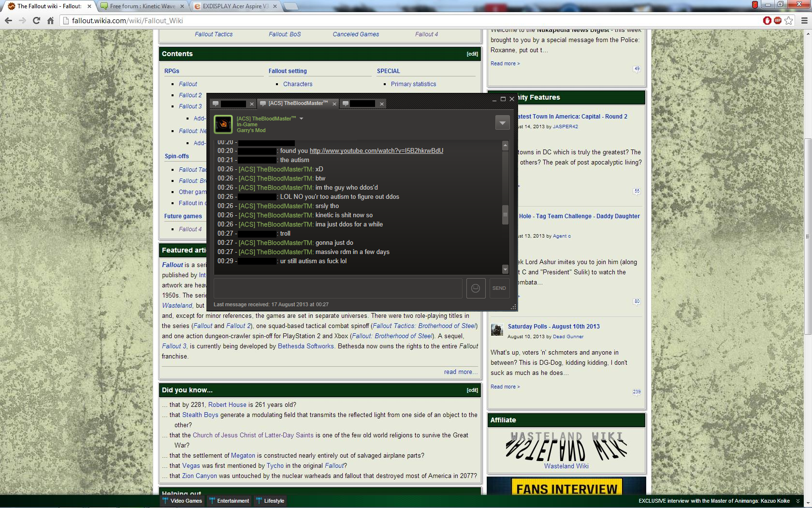812x508 pixels.
Task: Close the EXDISPLAY Acer Aspire tab
Action: [x=275, y=6]
